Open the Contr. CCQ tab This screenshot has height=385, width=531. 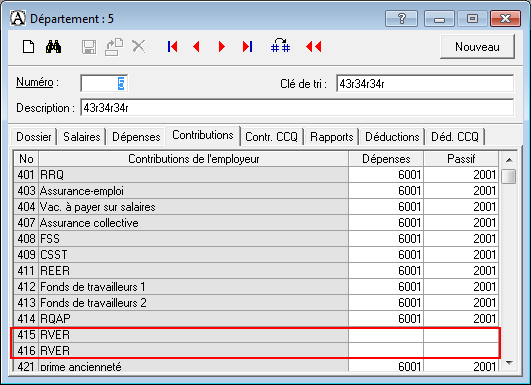tap(271, 137)
